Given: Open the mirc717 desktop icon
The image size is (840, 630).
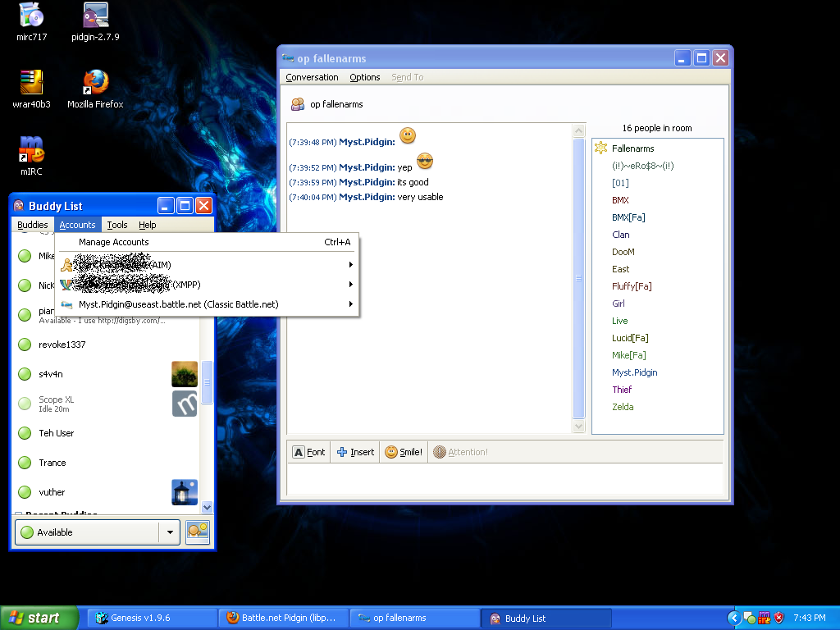Looking at the screenshot, I should point(32,15).
